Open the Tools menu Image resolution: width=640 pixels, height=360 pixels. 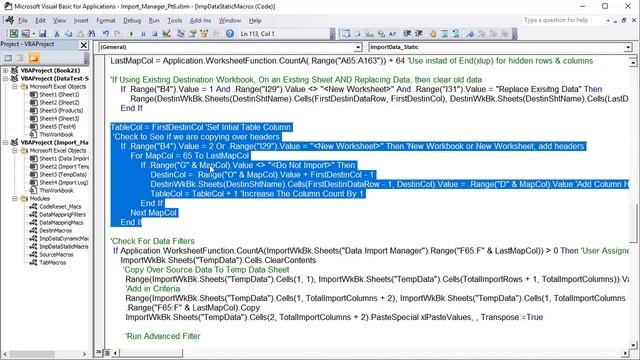[x=175, y=20]
